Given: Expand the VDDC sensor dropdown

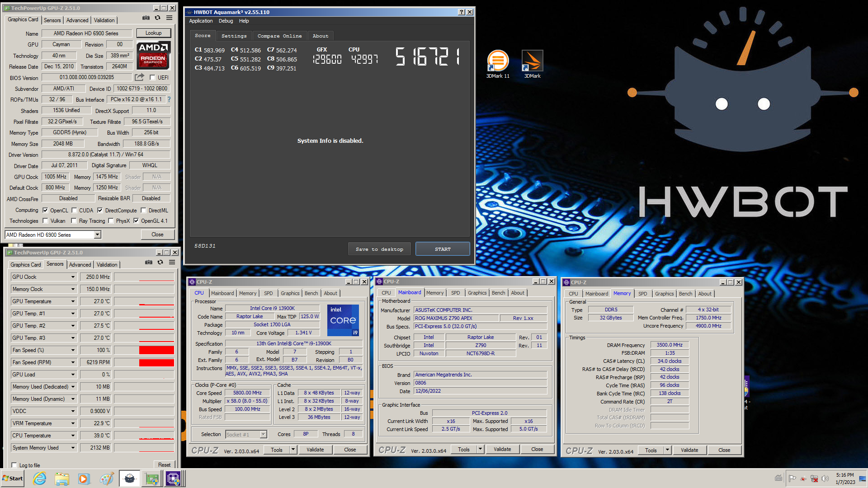Looking at the screenshot, I should pyautogui.click(x=73, y=411).
